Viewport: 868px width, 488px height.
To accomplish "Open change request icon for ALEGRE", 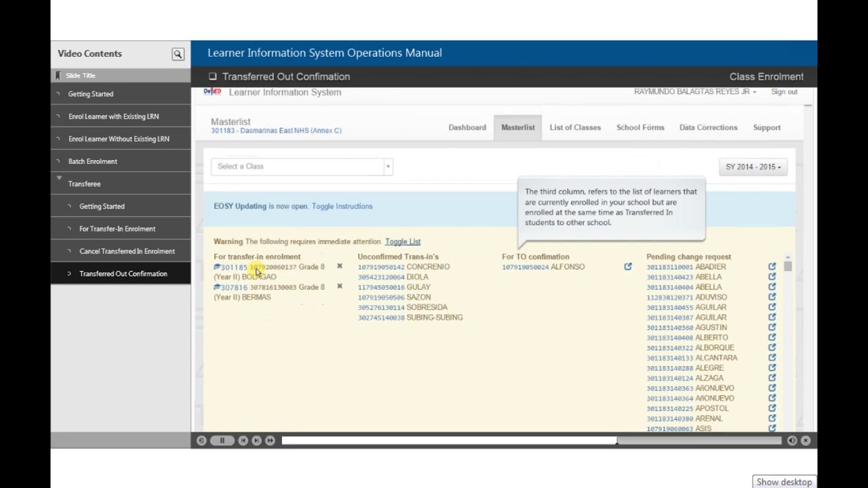I will pyautogui.click(x=772, y=368).
